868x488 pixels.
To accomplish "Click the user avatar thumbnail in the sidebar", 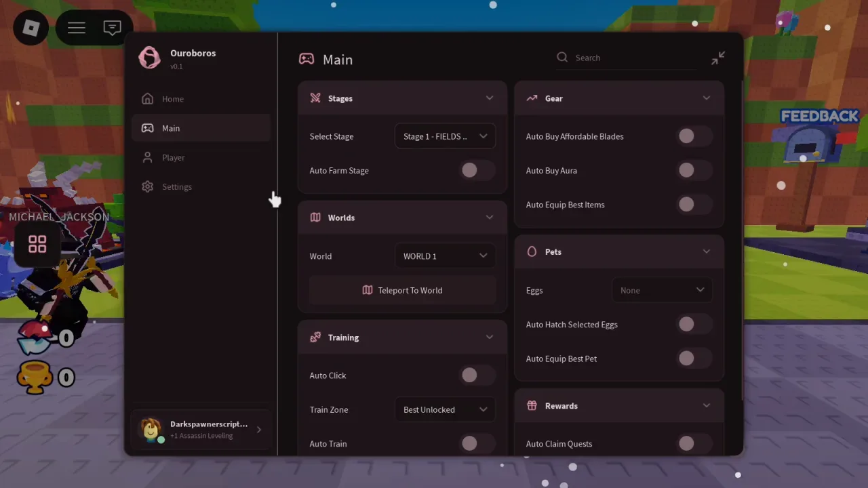I will (x=151, y=430).
